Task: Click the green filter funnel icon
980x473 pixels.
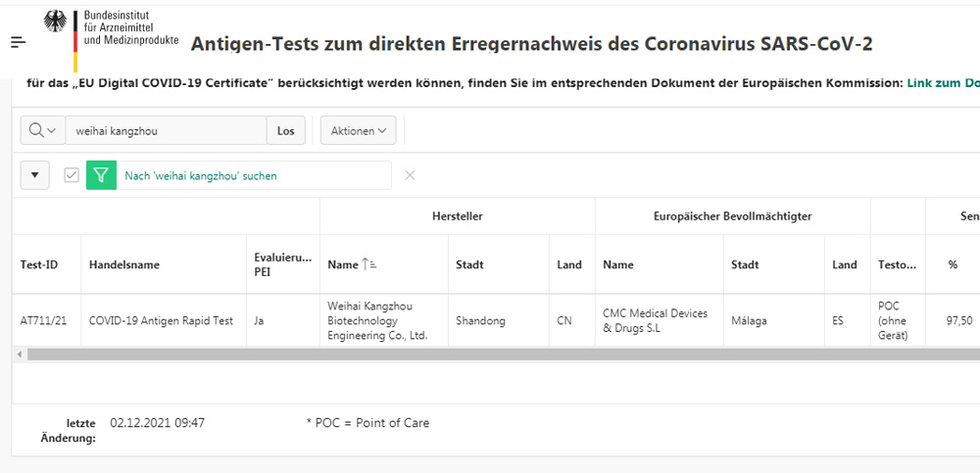Action: (101, 175)
